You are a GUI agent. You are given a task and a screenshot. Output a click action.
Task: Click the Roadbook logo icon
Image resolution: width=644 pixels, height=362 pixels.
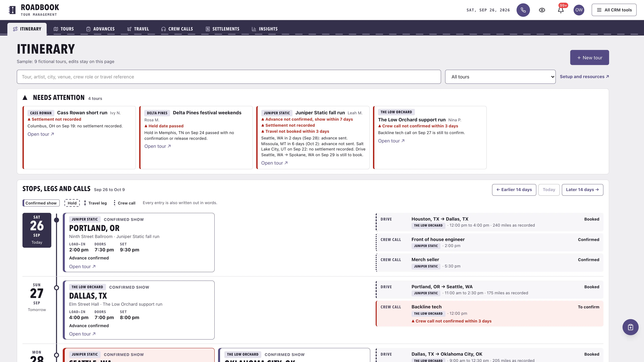(12, 10)
